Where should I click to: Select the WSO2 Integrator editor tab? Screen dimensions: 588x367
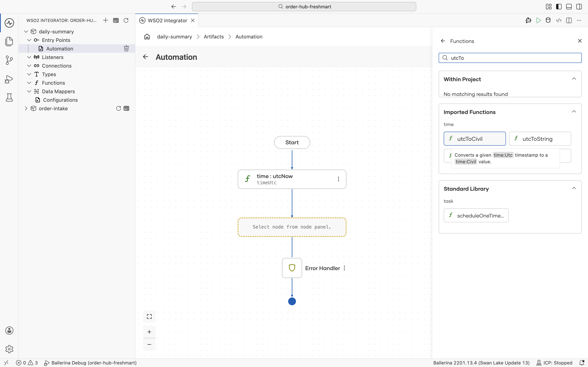coord(167,20)
